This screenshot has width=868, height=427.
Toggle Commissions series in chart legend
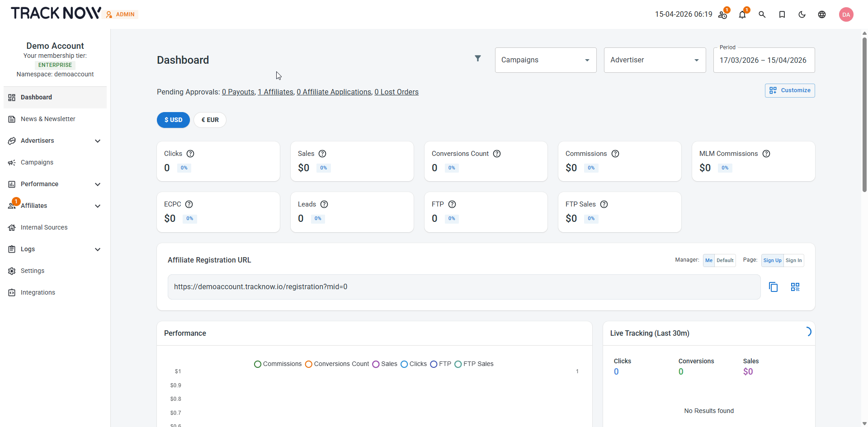[278, 364]
